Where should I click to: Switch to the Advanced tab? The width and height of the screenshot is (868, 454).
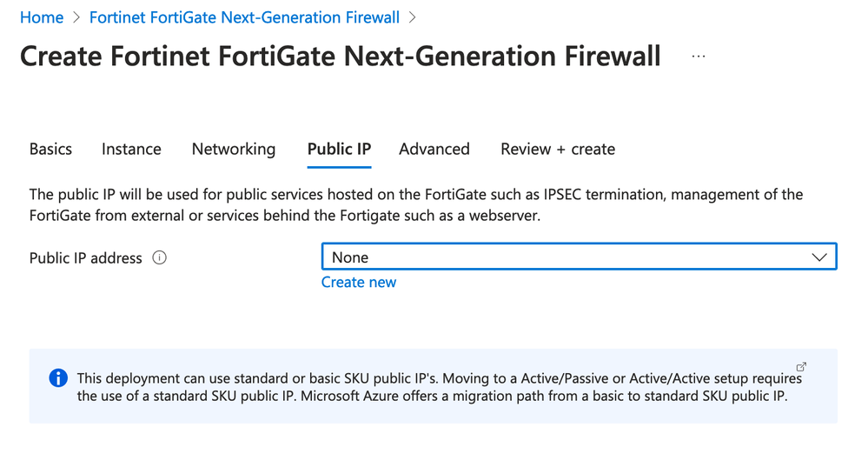click(x=434, y=149)
